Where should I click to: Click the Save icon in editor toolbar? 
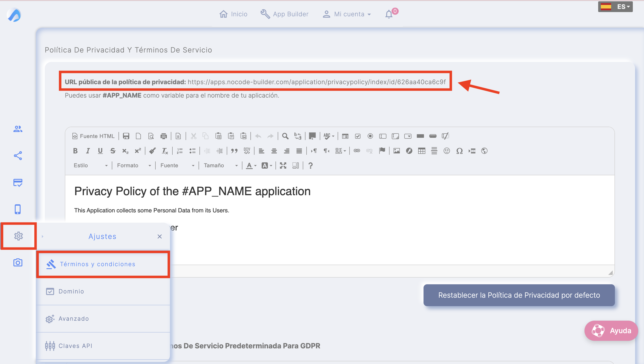coord(126,136)
